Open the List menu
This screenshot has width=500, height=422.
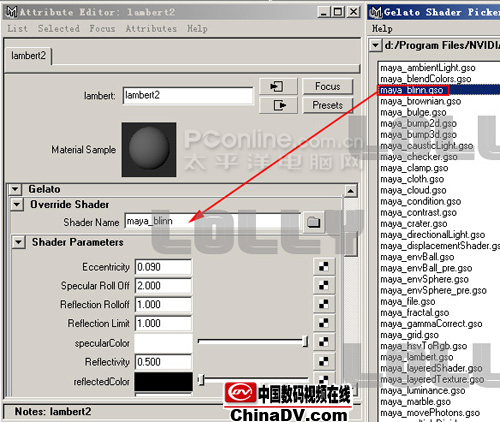pyautogui.click(x=18, y=29)
